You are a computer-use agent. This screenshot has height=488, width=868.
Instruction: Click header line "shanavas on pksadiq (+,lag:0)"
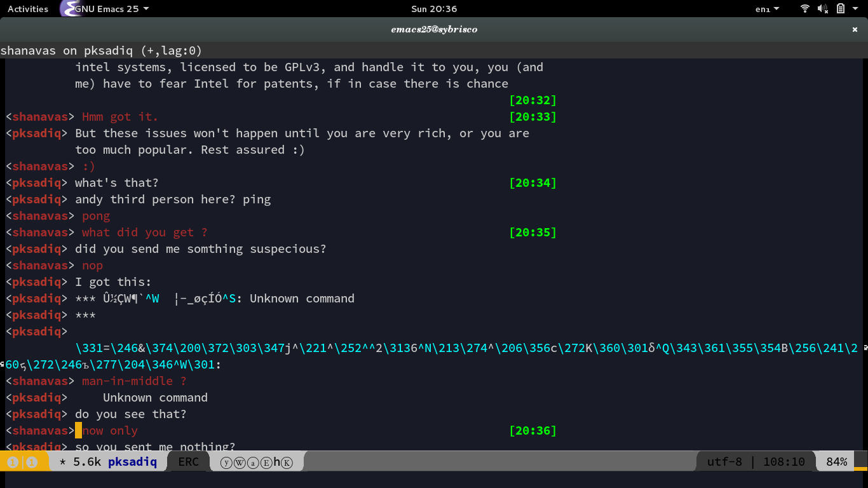(x=101, y=51)
